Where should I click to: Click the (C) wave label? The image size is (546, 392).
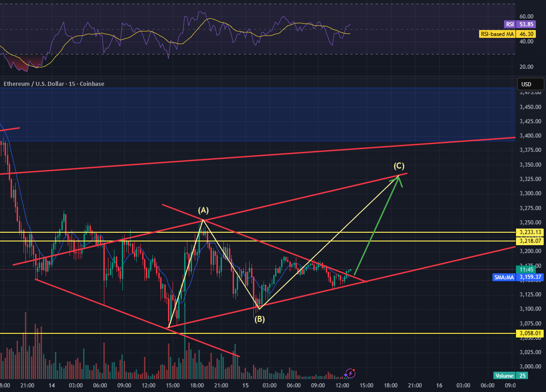(x=399, y=166)
